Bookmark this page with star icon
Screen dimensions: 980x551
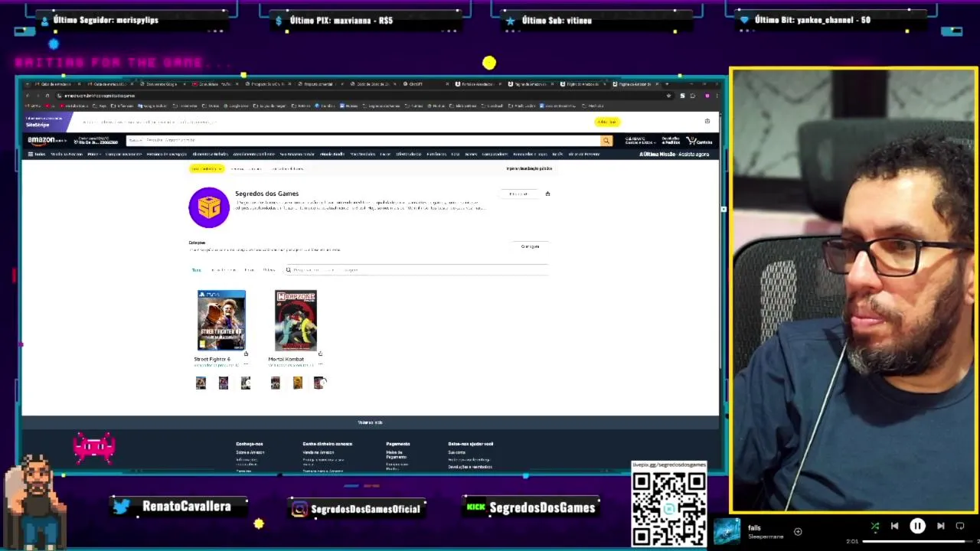[x=668, y=96]
